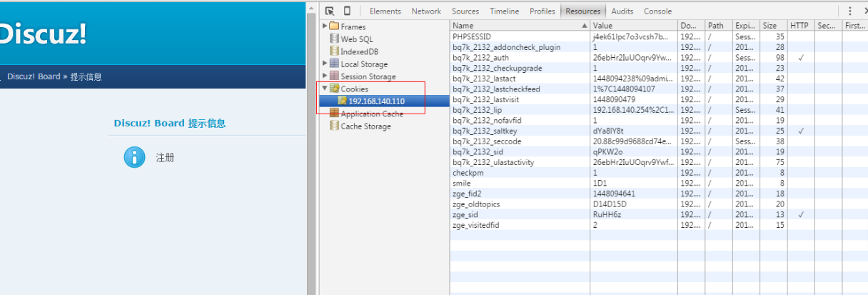Open DevTools three-dot options menu

[849, 11]
